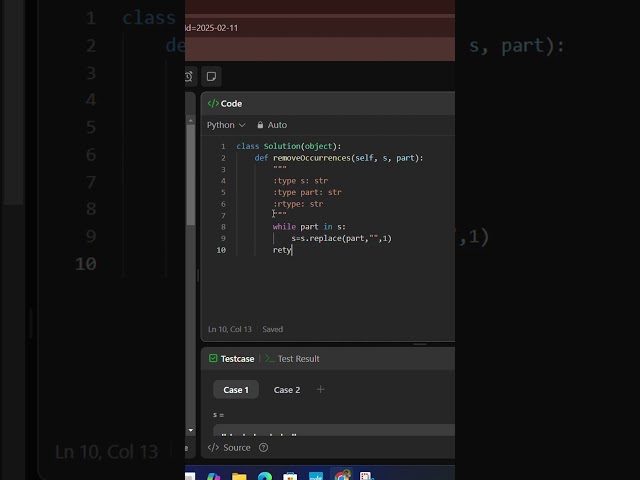
Task: Open Microsoft Edge from taskbar
Action: [265, 476]
